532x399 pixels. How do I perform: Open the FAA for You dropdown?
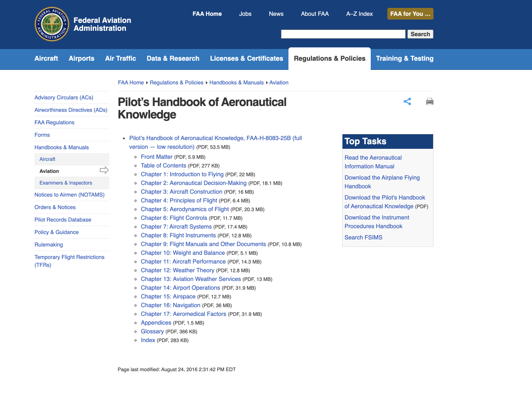click(x=410, y=14)
